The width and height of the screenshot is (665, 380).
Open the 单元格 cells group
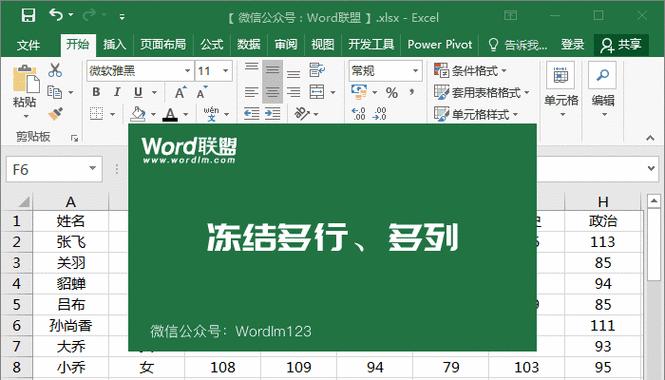point(561,90)
